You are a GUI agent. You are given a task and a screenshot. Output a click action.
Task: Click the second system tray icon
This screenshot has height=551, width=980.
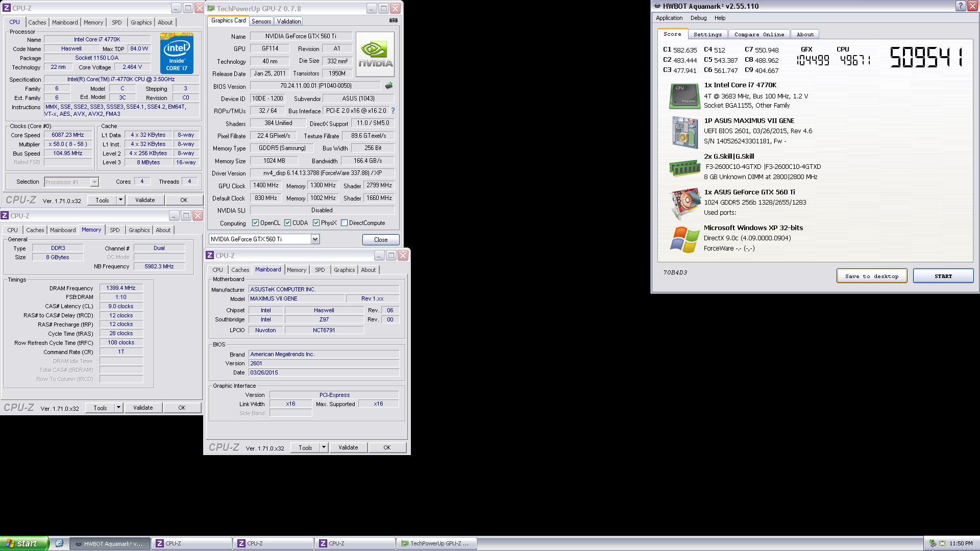pyautogui.click(x=942, y=543)
